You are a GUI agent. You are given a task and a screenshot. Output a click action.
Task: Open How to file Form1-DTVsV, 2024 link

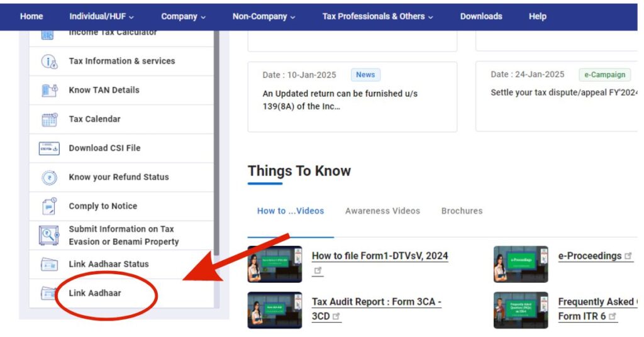pyautogui.click(x=380, y=256)
